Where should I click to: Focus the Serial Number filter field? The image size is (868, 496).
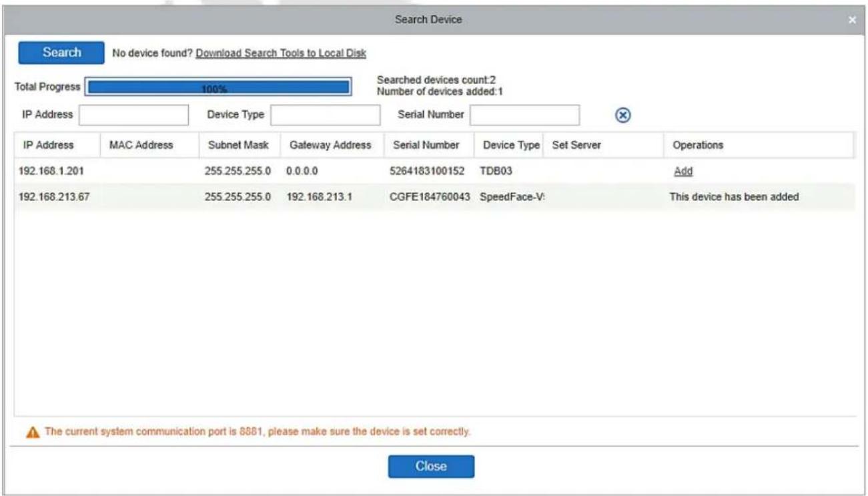point(524,115)
